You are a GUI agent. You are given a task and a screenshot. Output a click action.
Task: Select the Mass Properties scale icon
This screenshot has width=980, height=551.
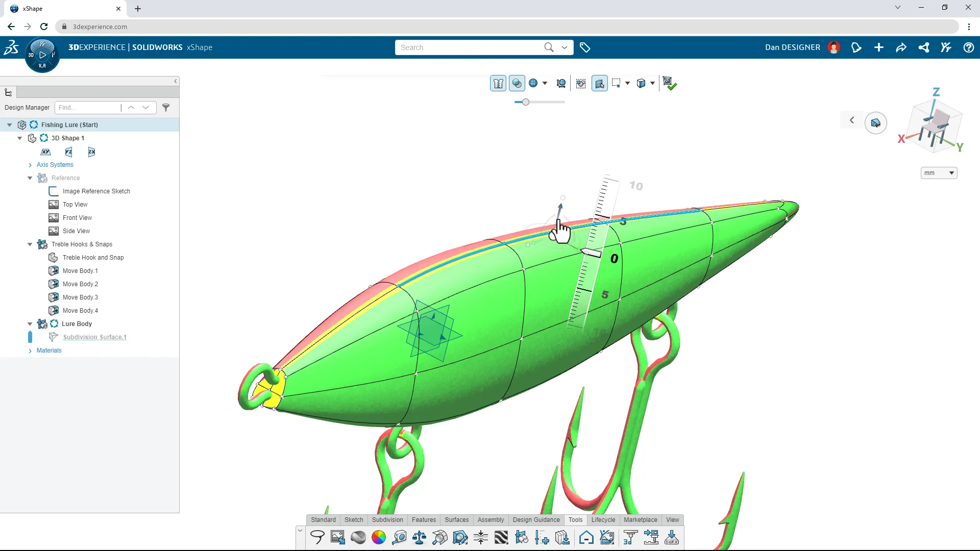pos(420,537)
